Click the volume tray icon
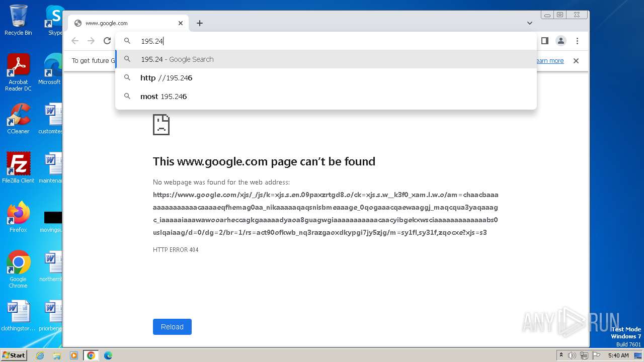Image resolution: width=644 pixels, height=362 pixels. pyautogui.click(x=572, y=355)
